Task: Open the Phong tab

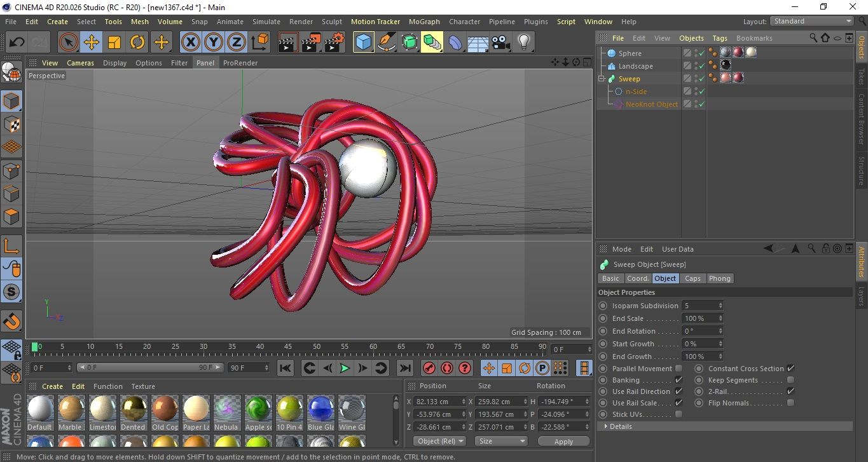Action: pyautogui.click(x=720, y=278)
